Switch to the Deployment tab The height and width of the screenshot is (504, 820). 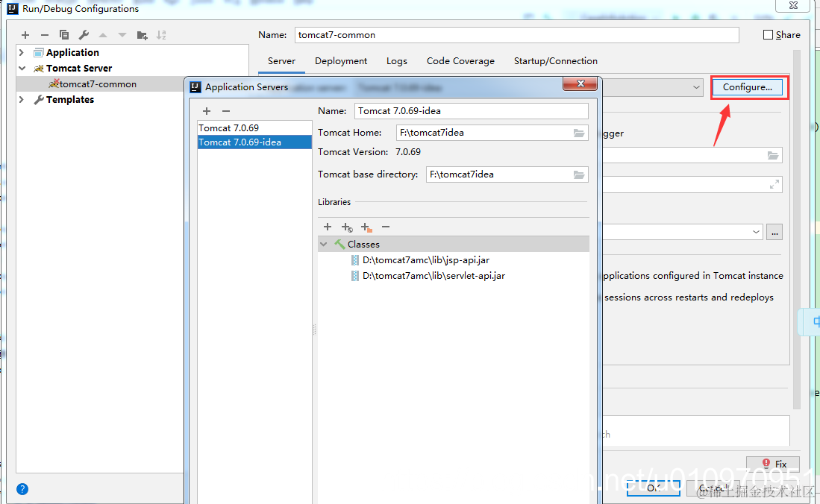[x=341, y=61]
